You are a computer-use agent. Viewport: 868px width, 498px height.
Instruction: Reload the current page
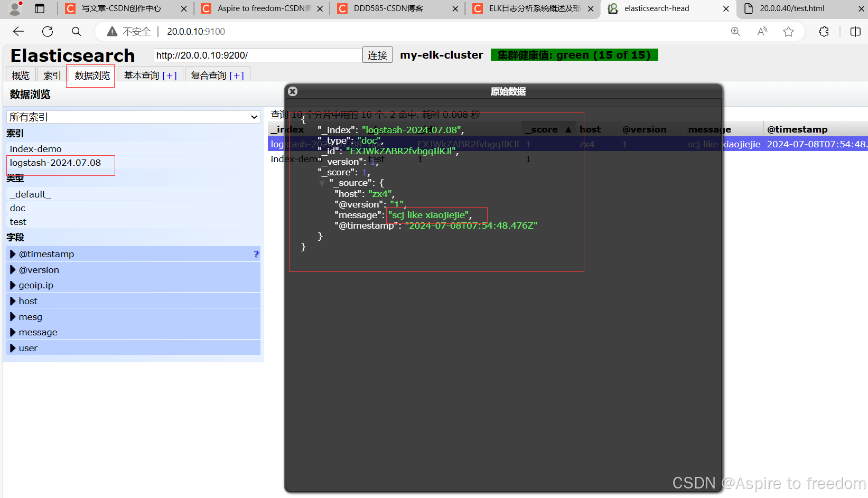pyautogui.click(x=48, y=32)
